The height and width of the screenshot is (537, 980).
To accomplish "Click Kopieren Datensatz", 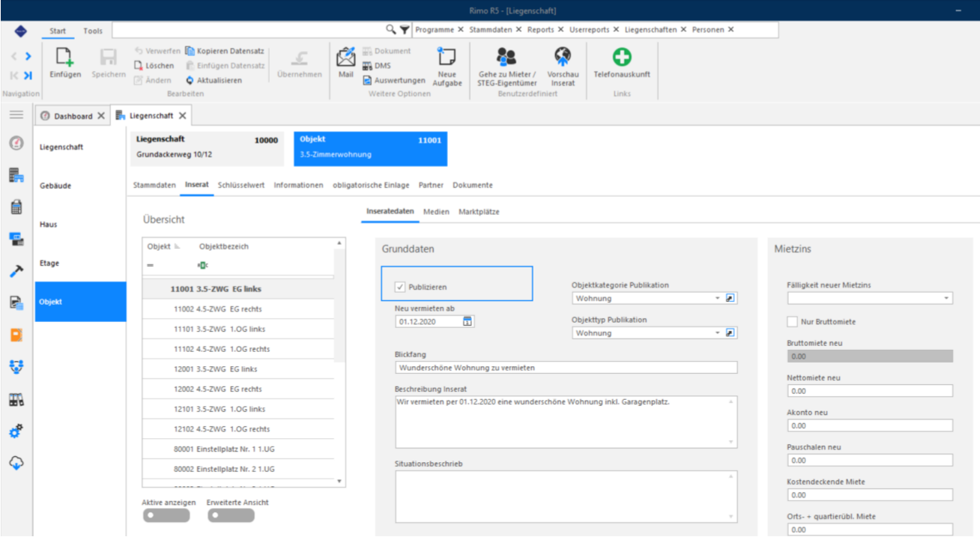I will [x=225, y=51].
